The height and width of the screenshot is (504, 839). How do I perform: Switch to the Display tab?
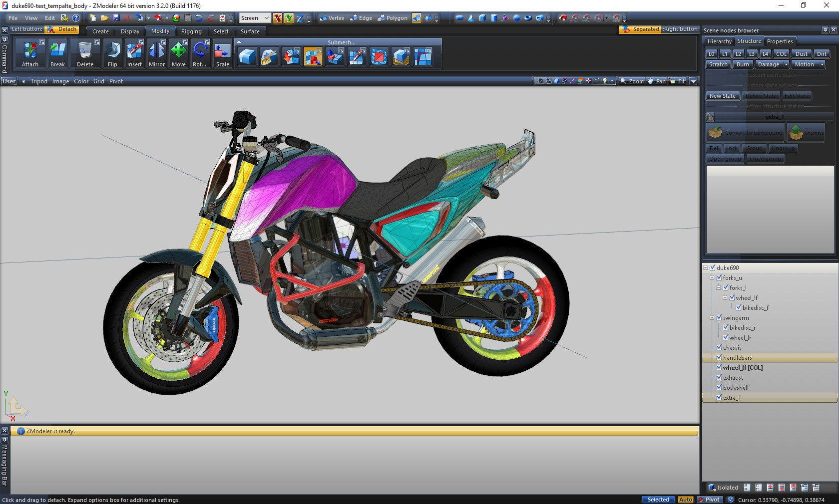point(130,31)
